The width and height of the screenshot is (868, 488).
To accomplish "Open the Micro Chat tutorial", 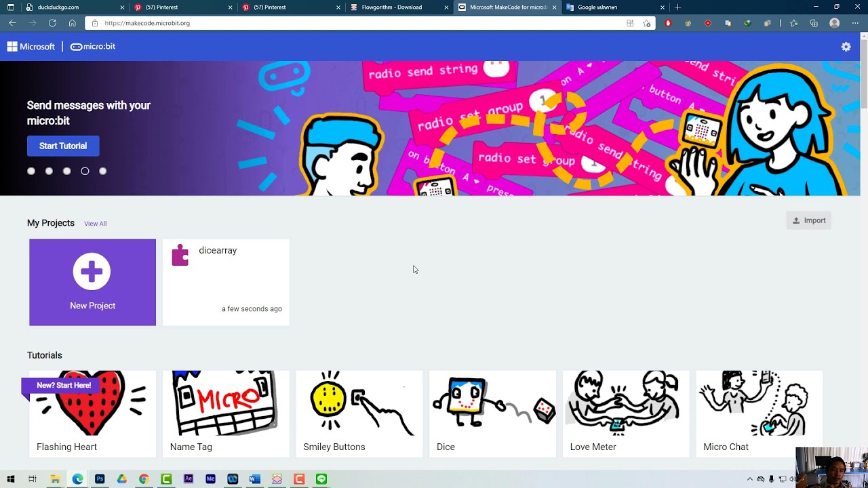I will click(759, 413).
